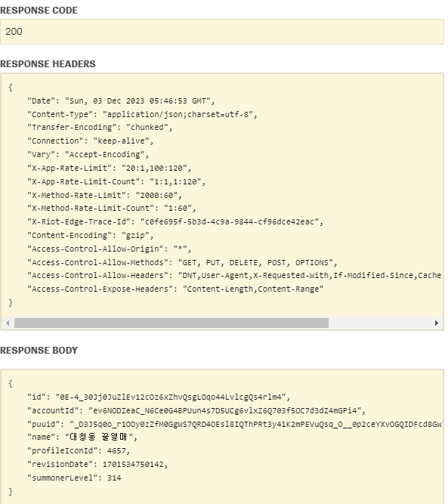
Task: Click the "Access-Control-Allow-Headers" line
Action: pos(234,276)
